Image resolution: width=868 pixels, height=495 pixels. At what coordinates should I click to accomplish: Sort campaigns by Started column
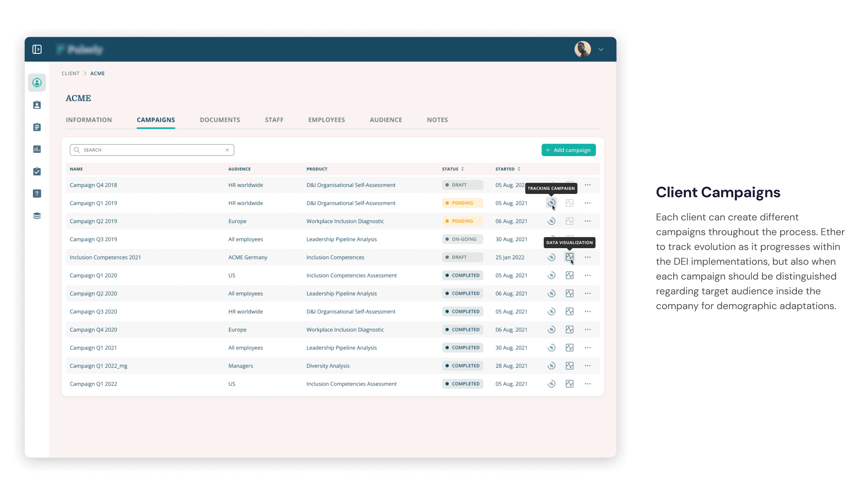(518, 169)
